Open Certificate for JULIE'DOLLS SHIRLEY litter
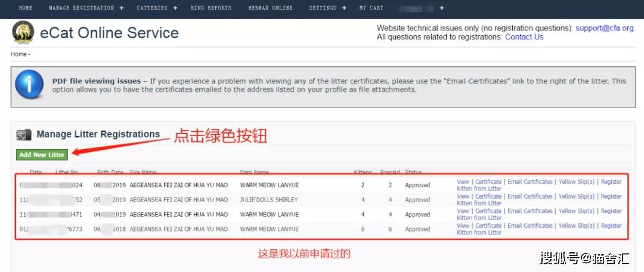Viewport: 644px width, 272px height. click(x=488, y=196)
